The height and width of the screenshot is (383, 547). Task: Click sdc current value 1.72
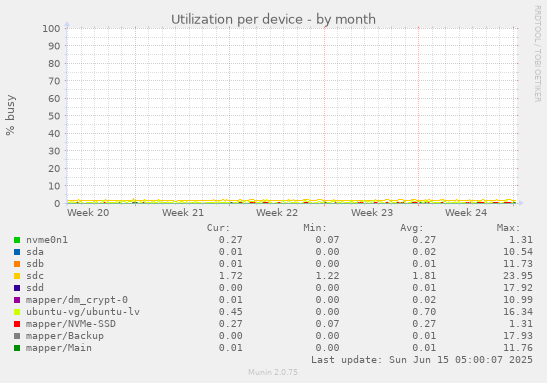tap(231, 276)
